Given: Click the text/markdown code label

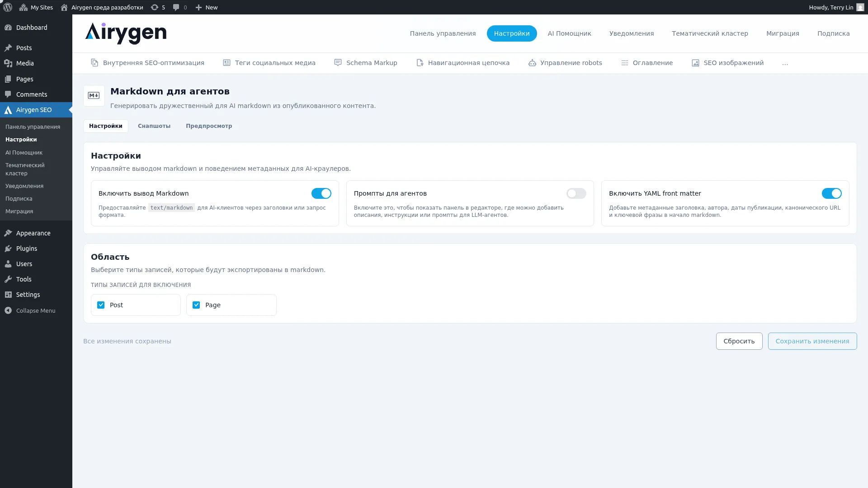Looking at the screenshot, I should 171,208.
